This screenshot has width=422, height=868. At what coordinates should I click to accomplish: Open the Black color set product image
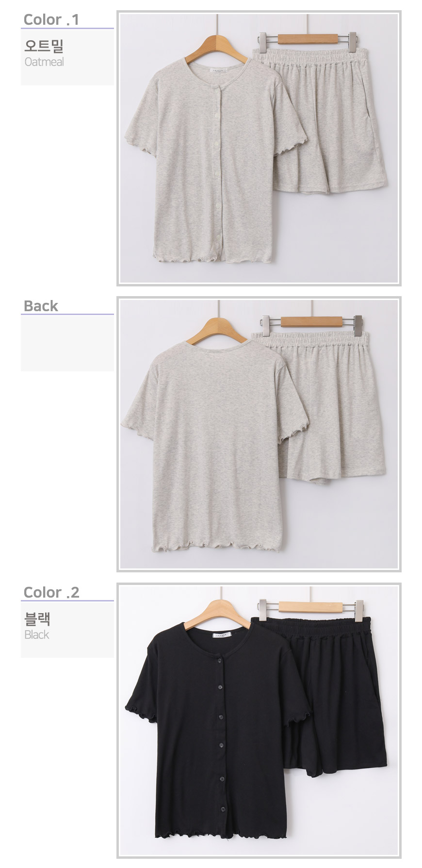[259, 720]
